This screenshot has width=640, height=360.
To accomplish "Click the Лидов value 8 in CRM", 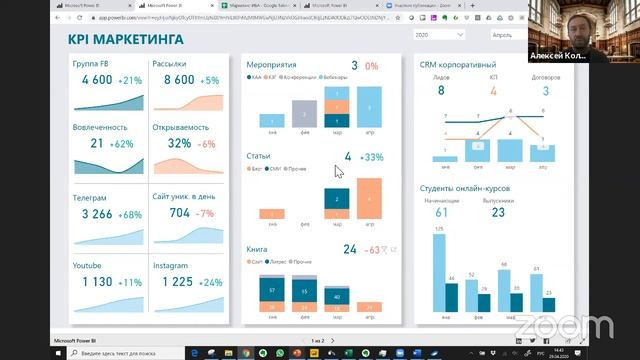I will point(441,90).
